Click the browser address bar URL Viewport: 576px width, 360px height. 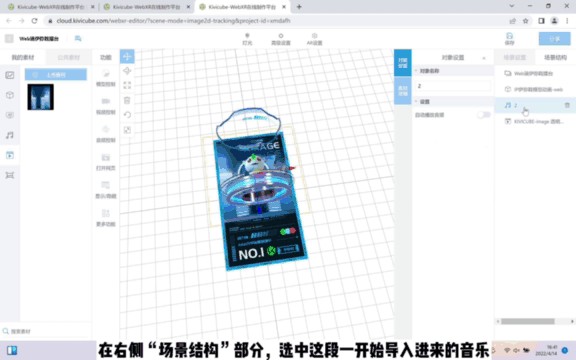173,21
